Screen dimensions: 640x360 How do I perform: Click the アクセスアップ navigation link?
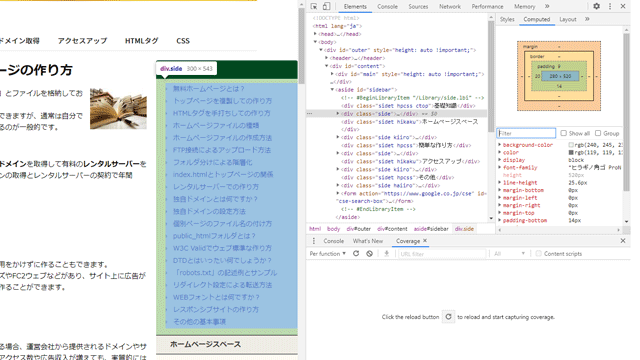[x=82, y=41]
